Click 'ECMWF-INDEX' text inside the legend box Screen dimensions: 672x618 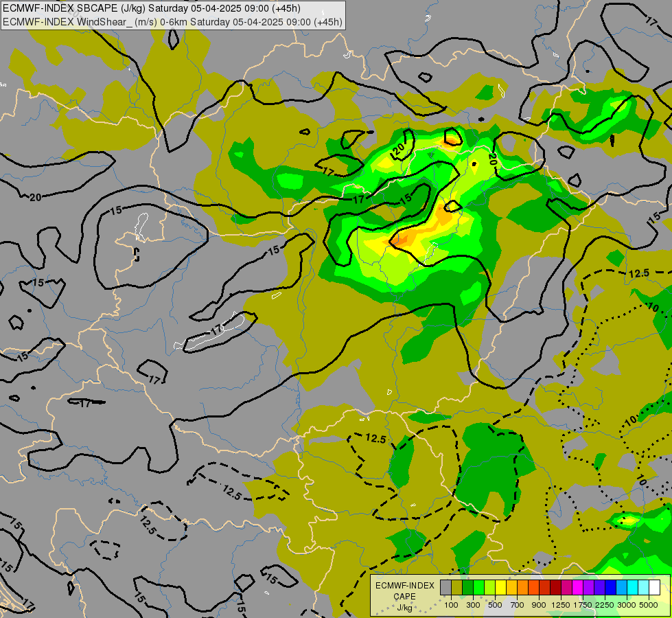click(404, 586)
